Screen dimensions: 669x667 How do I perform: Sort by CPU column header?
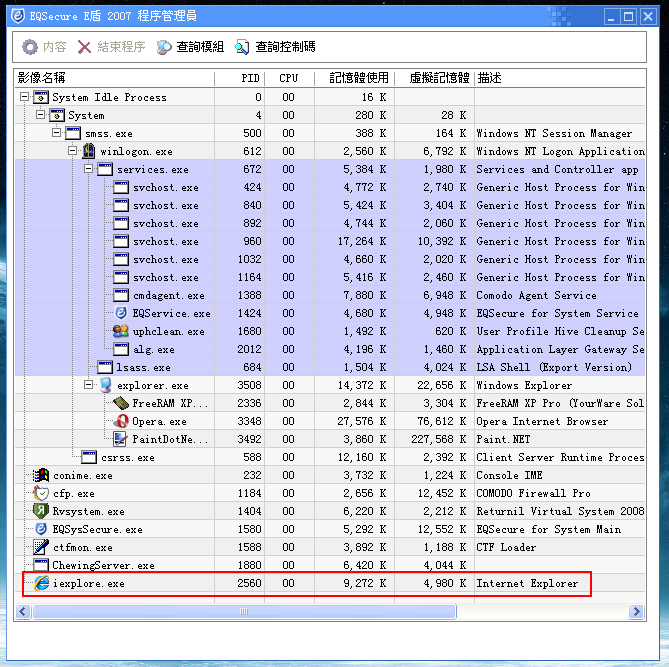290,78
